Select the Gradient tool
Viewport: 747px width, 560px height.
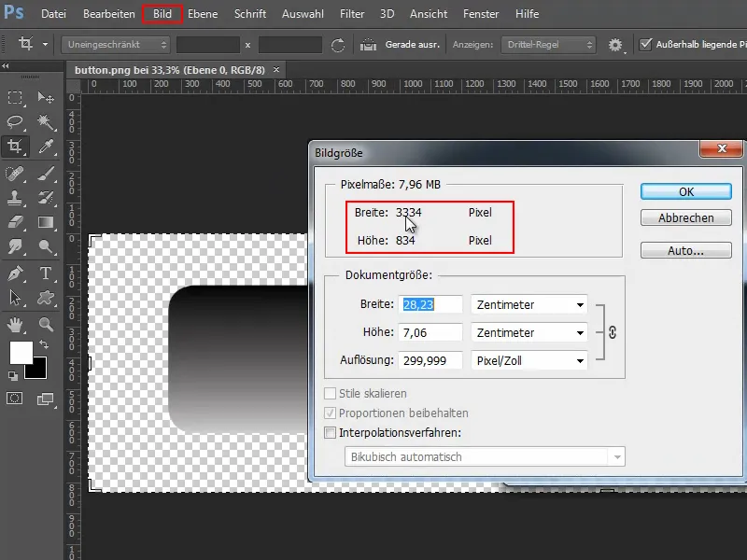(x=46, y=222)
